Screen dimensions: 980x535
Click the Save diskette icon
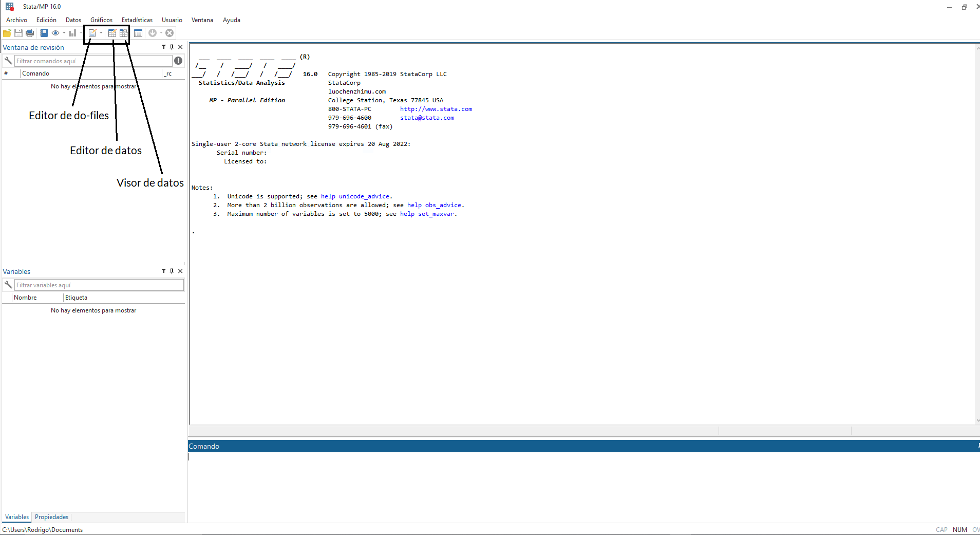(18, 33)
